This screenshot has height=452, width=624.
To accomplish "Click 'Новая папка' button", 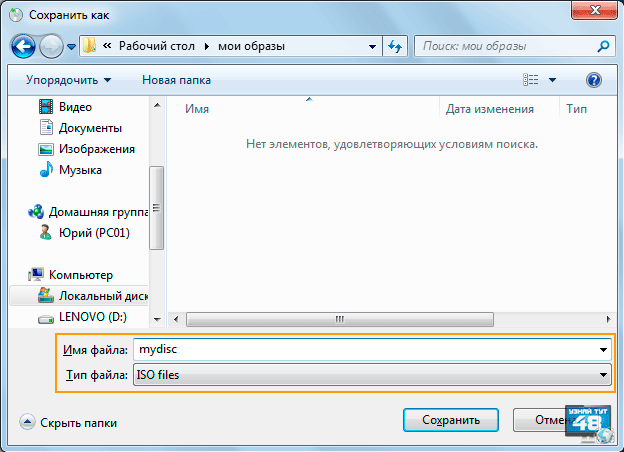I will click(x=176, y=80).
